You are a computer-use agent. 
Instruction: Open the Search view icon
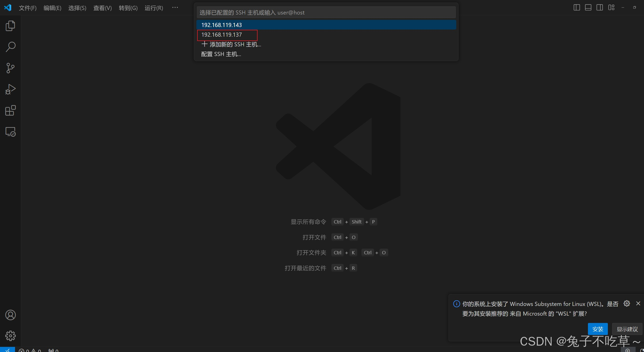click(x=10, y=47)
